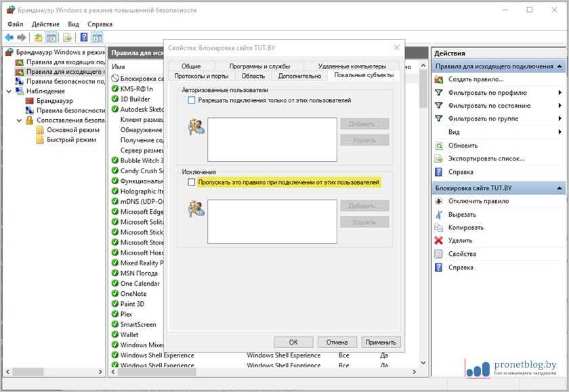
Task: Click the Back arrow in the toolbar
Action: tap(9, 37)
